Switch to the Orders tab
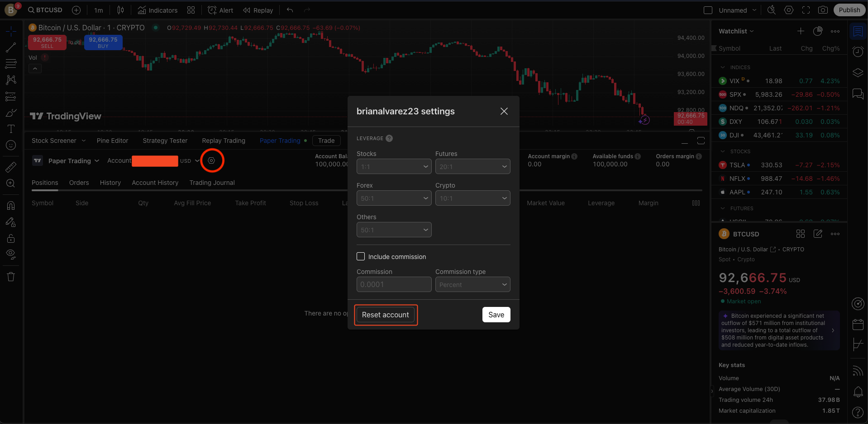The width and height of the screenshot is (868, 424). pyautogui.click(x=79, y=183)
